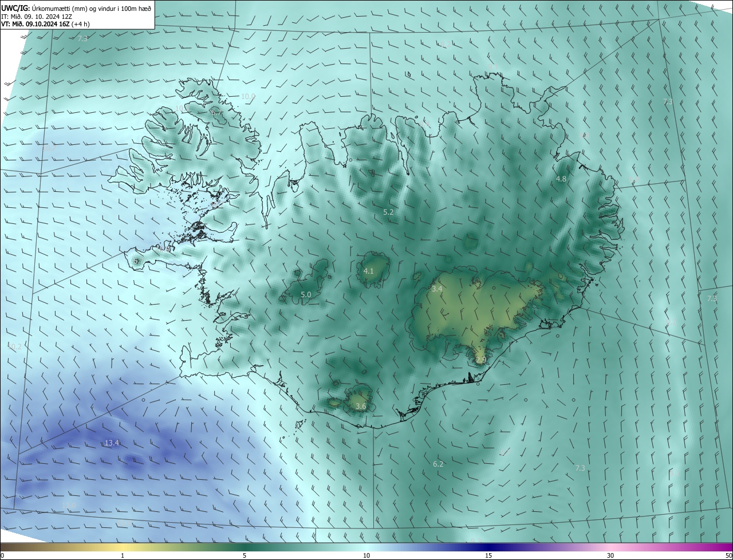Click the 10.0 value near the Westfjords

pos(248,96)
